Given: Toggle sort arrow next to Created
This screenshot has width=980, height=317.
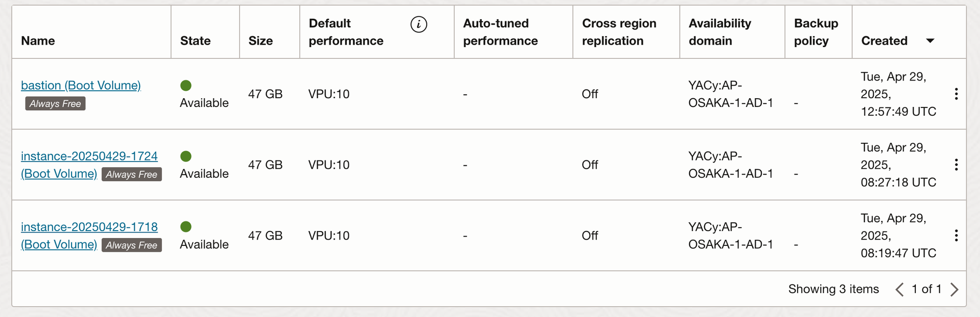Looking at the screenshot, I should pyautogui.click(x=930, y=41).
